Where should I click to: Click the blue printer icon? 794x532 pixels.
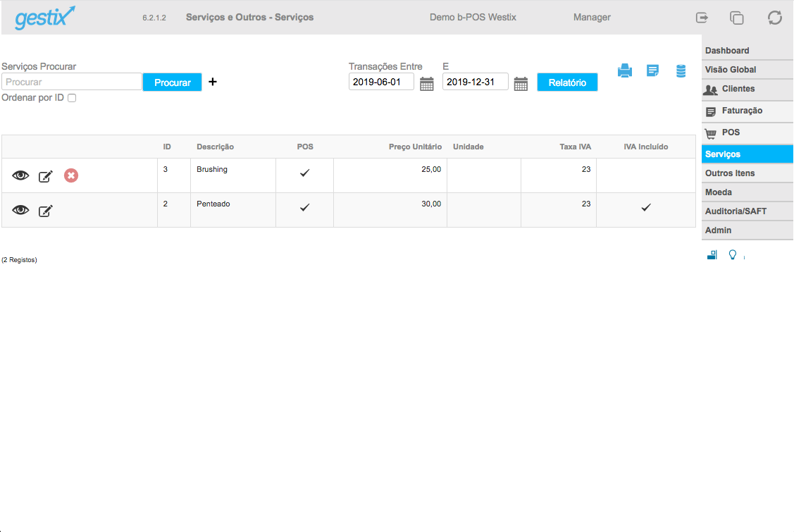pyautogui.click(x=625, y=70)
